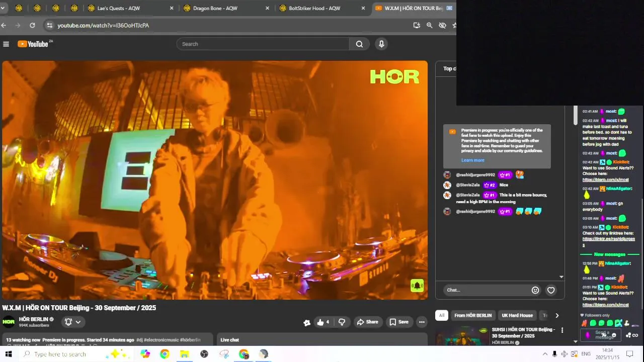Open SUHSI | HÖR ON TOUR Beijing thumbnail
Viewport: 644px width, 362px height.
[x=462, y=336]
